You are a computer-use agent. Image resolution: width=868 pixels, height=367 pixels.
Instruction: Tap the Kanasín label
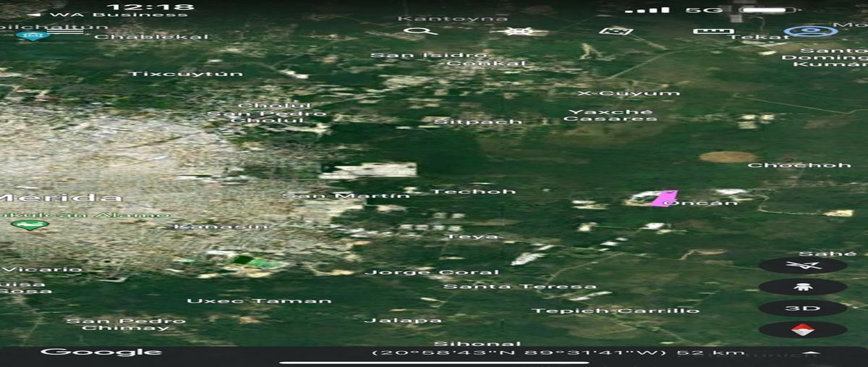221,227
